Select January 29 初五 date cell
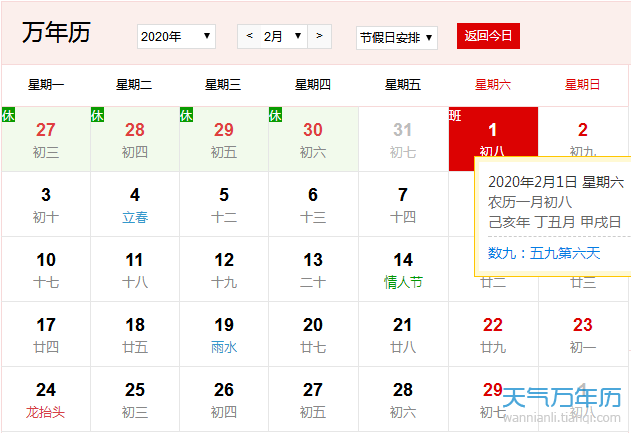The width and height of the screenshot is (631, 433). point(224,139)
